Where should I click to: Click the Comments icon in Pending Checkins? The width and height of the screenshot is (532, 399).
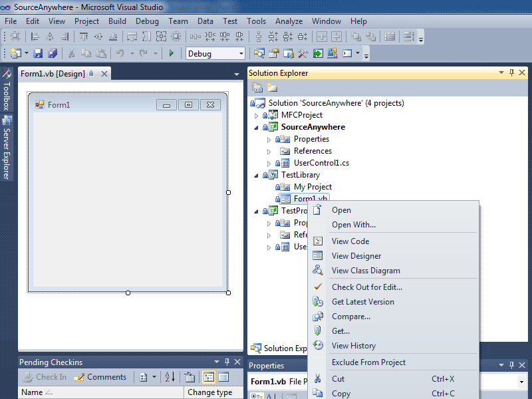[78, 376]
